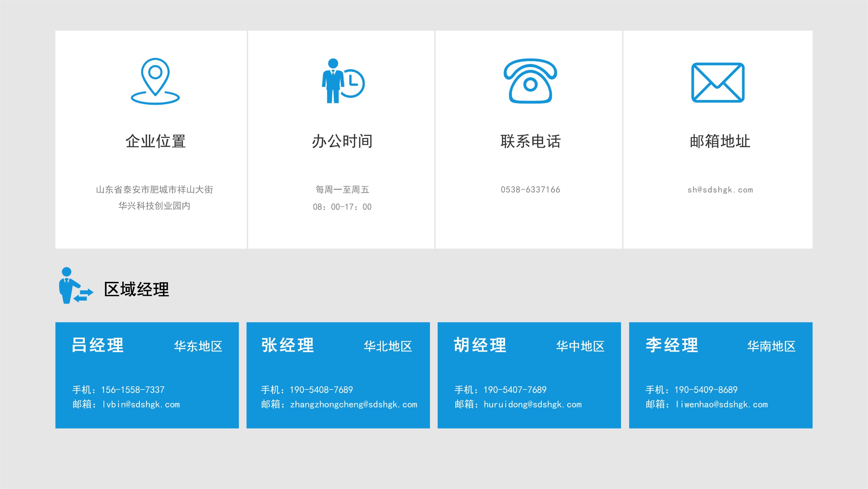Click the 区域经理 section title

point(137,289)
